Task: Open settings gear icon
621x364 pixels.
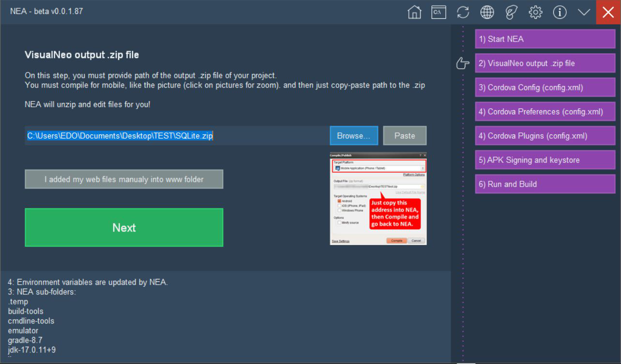Action: coord(535,12)
